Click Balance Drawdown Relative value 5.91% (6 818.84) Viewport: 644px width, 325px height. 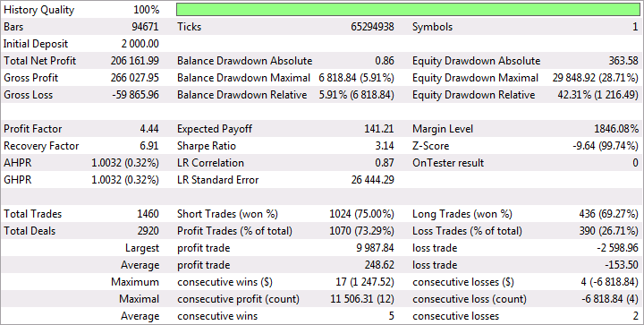click(x=357, y=95)
